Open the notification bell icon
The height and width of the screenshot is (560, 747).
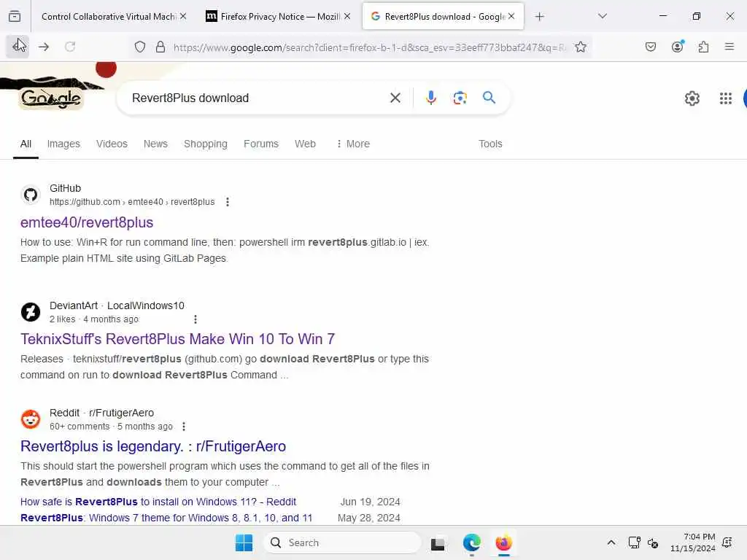pyautogui.click(x=727, y=542)
